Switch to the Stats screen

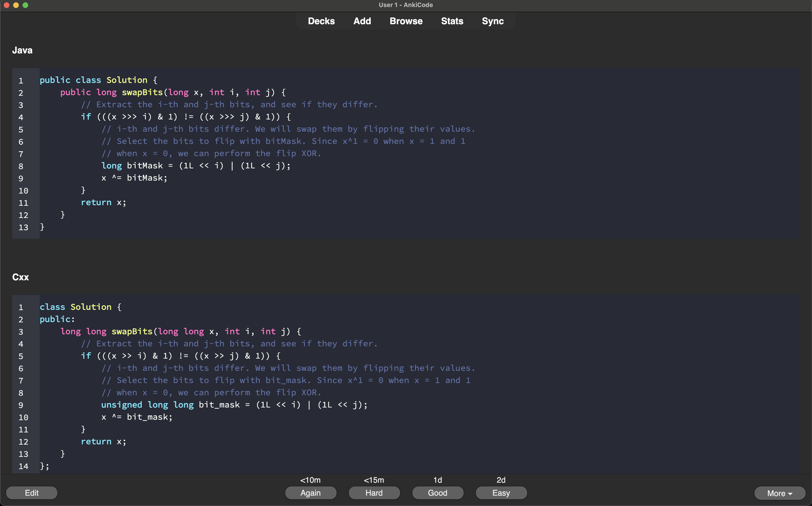452,21
